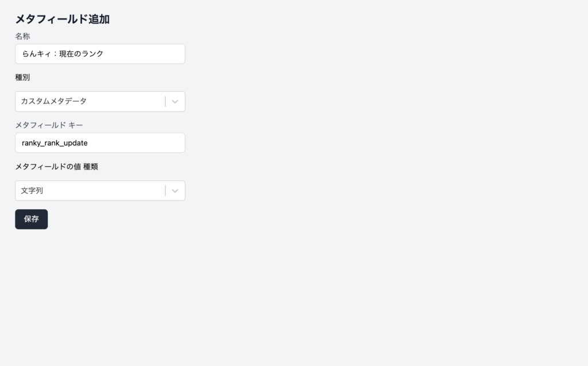
Task: Click the 名称 label
Action: tap(22, 36)
